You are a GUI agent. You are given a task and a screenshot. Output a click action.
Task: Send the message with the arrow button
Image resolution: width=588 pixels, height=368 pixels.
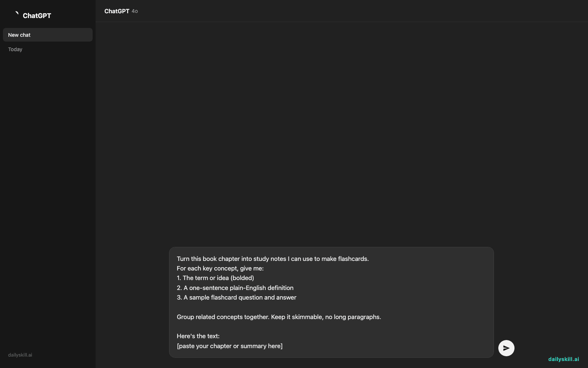point(506,348)
